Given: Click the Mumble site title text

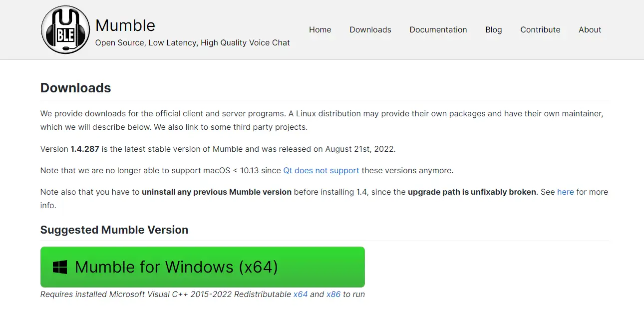Looking at the screenshot, I should [125, 25].
